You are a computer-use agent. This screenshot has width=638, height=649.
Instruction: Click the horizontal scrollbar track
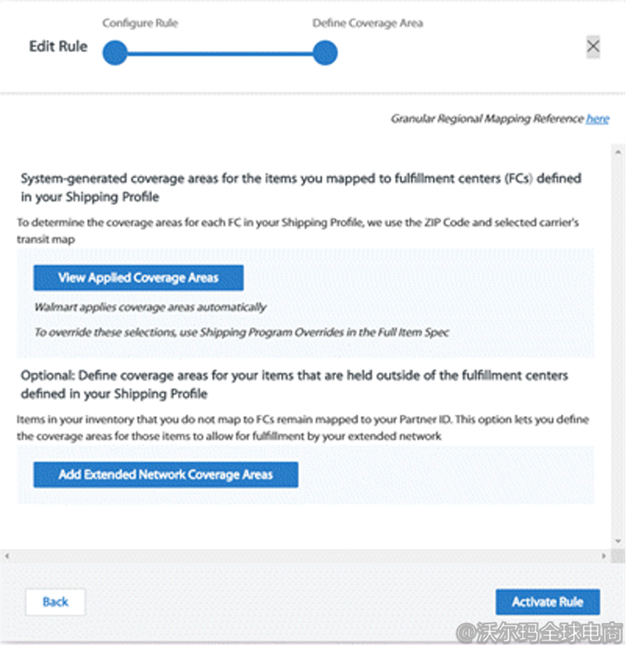[x=300, y=556]
